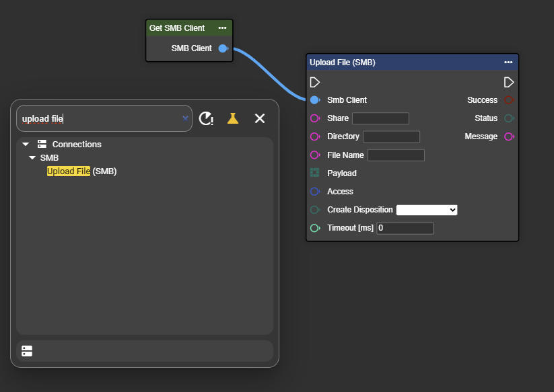
Task: Click the red Success output pin
Action: click(x=509, y=100)
